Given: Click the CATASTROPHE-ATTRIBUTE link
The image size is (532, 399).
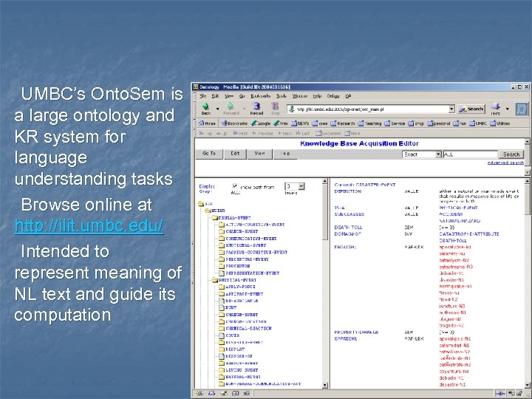Looking at the screenshot, I should [469, 233].
